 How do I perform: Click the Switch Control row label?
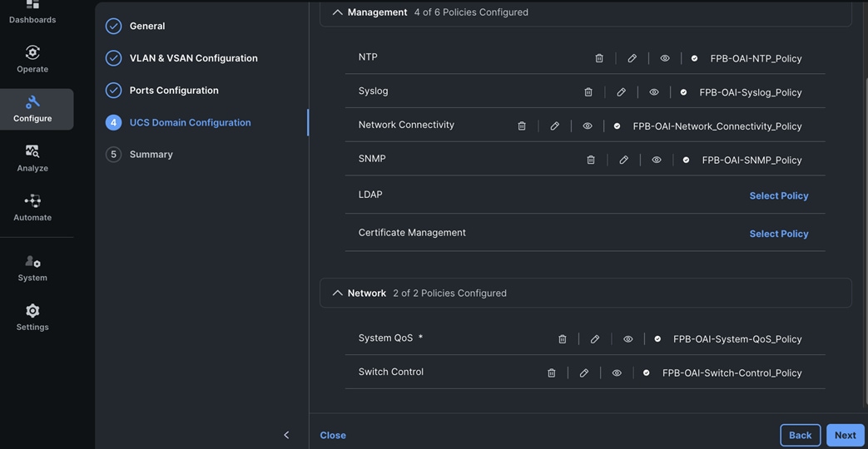coord(391,372)
